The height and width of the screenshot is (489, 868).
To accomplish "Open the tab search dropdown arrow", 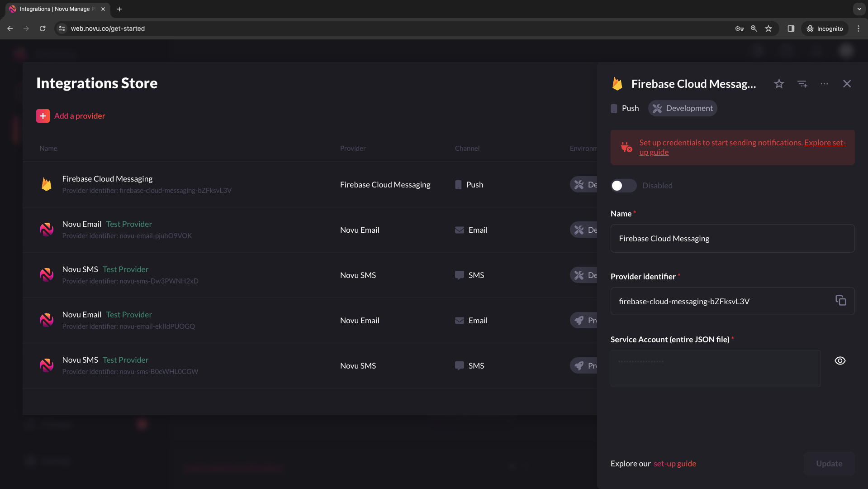I will 859,9.
